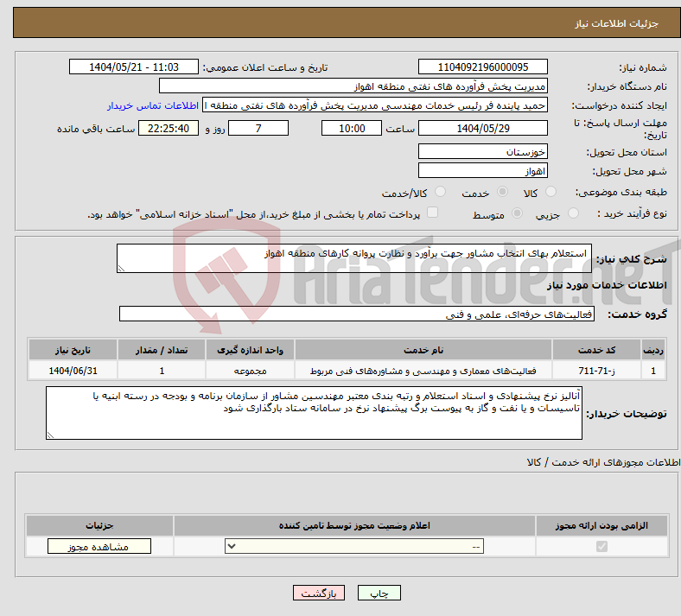Click the توضیحات خریدار text area

(x=314, y=413)
